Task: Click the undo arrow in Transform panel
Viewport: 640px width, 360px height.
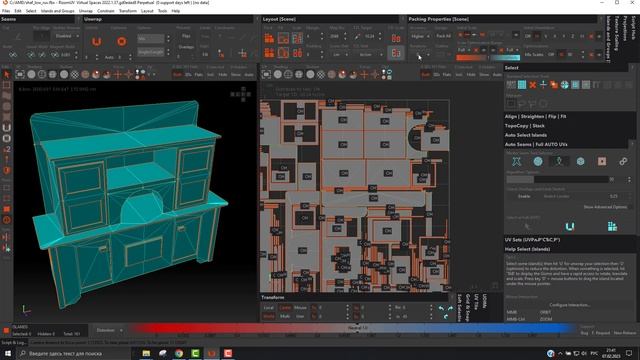Action: coord(441,308)
